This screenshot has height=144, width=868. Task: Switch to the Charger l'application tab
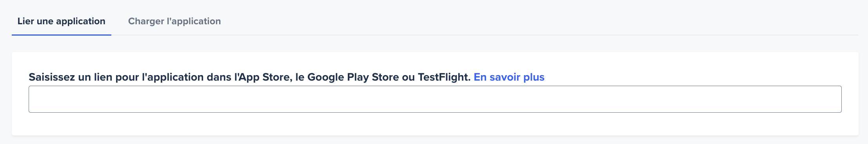(x=174, y=21)
